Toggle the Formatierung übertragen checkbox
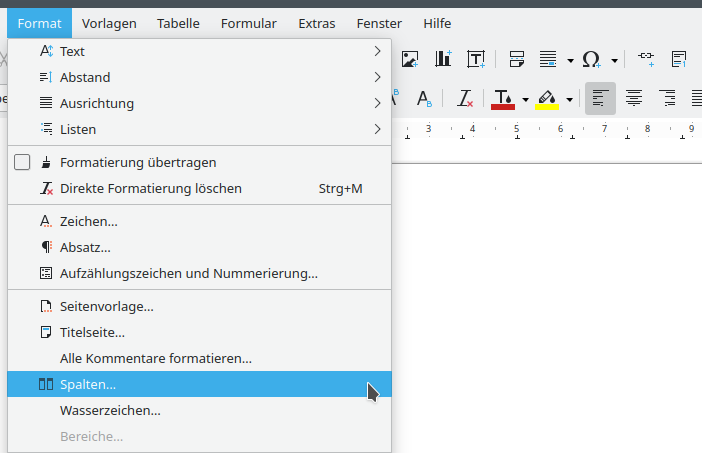Screen dimensions: 702x453 point(22,162)
